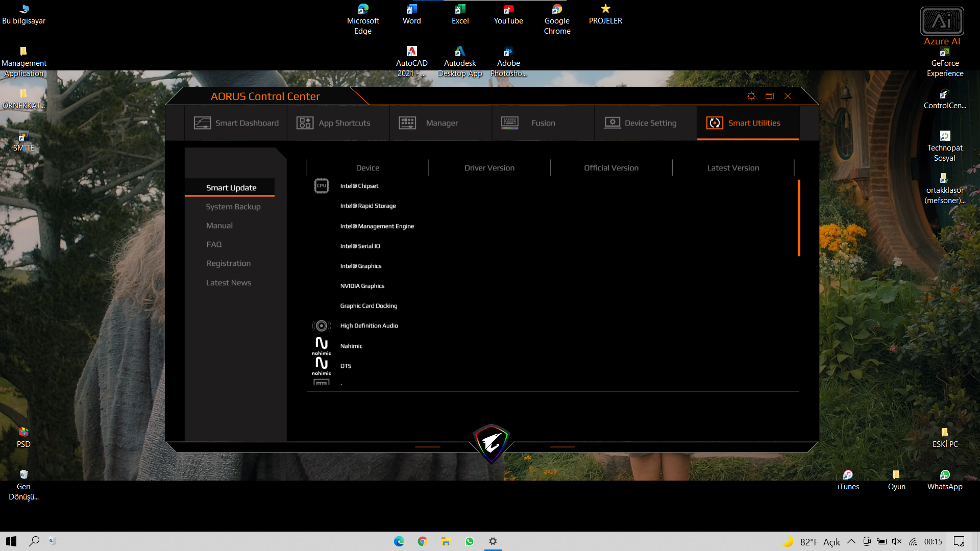Click the speaker icon beside High Definition Audio
980x551 pixels.
point(321,325)
